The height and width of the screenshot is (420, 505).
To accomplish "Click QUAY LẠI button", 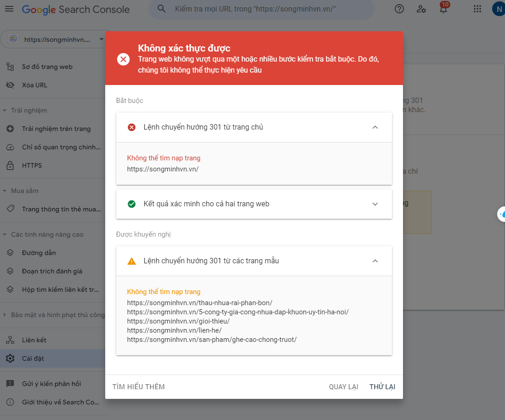I will (x=343, y=386).
